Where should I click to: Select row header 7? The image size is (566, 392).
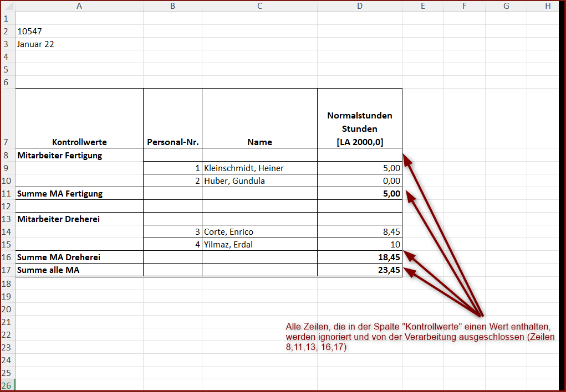coord(7,142)
